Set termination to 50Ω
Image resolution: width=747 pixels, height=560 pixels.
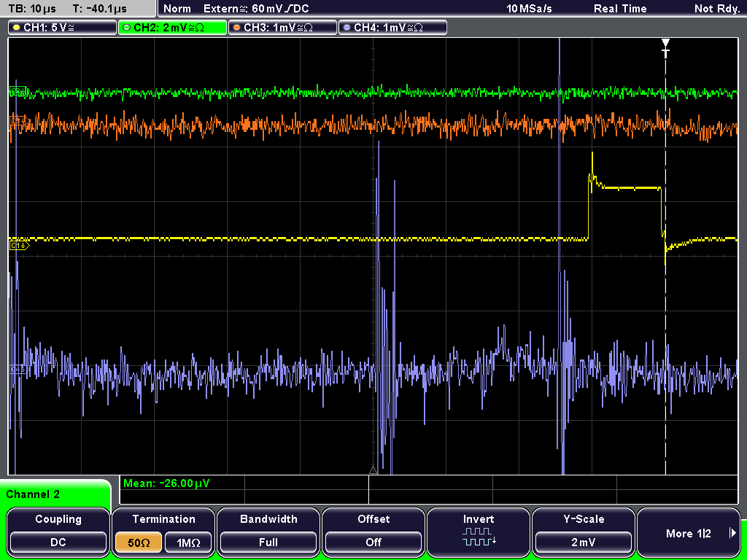138,542
